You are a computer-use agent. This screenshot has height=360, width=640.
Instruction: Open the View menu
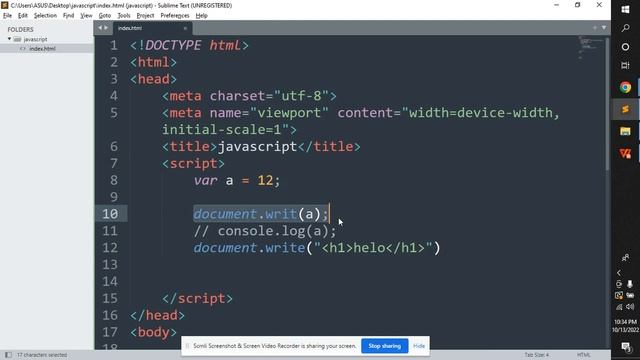click(x=86, y=16)
